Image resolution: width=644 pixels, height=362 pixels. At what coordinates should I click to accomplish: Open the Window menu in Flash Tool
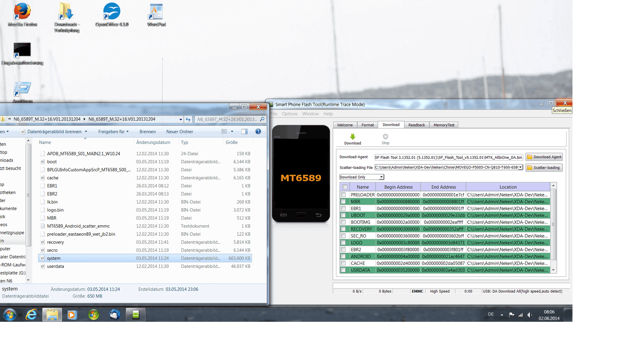310,114
